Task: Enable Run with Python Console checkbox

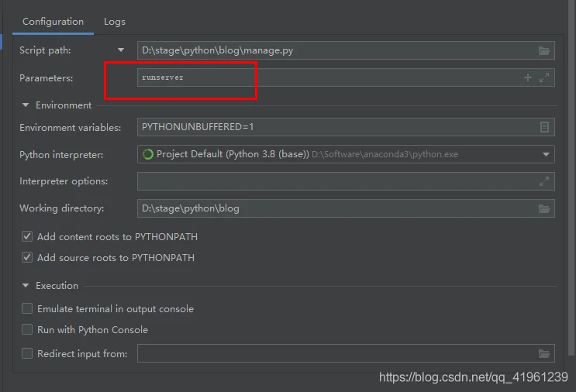Action: click(27, 329)
